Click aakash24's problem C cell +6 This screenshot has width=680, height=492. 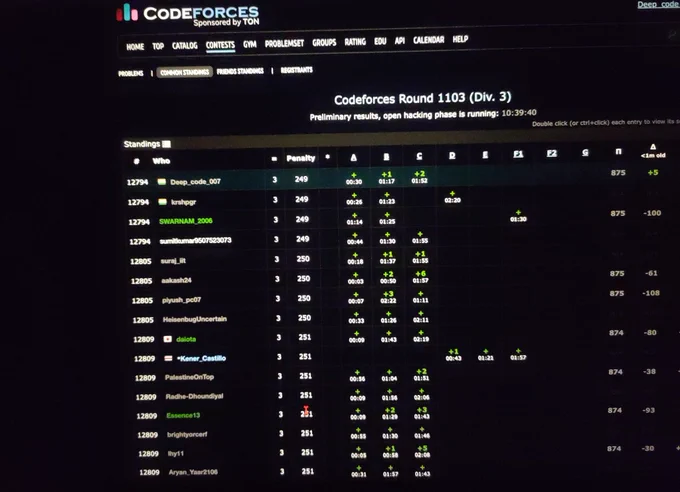point(421,277)
